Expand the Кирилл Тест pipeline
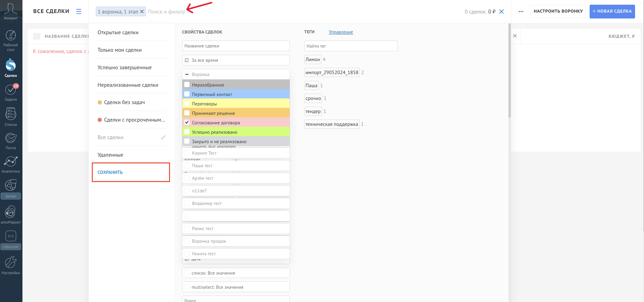Viewport: 644px width, 302px height. pyautogui.click(x=236, y=153)
